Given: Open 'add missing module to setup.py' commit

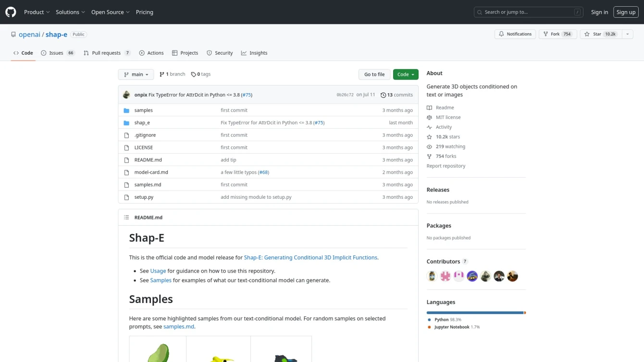Looking at the screenshot, I should click(256, 197).
